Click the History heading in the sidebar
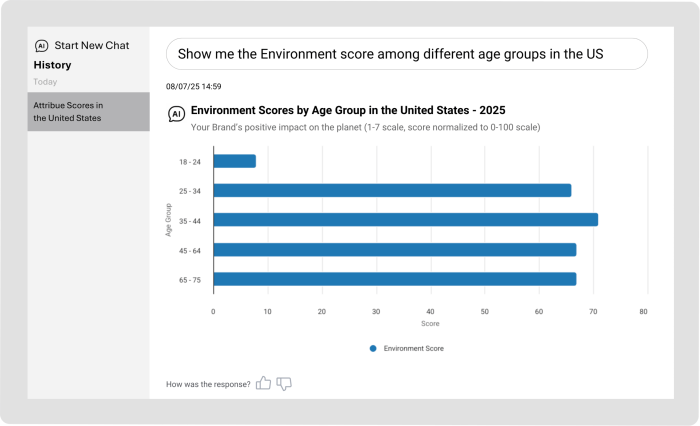This screenshot has height=426, width=700. tap(52, 65)
